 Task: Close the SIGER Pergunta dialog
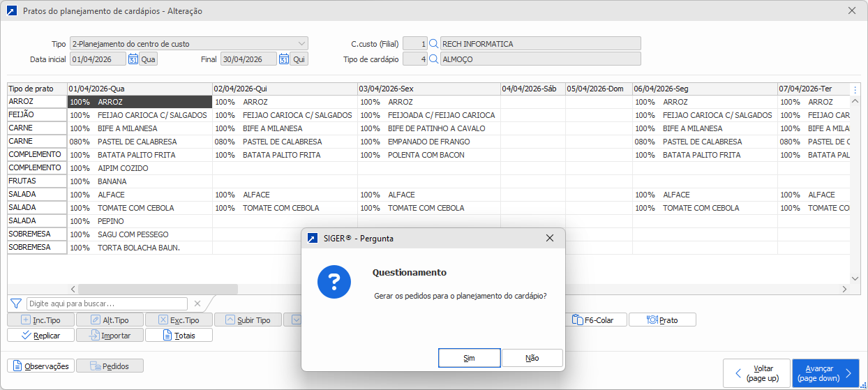(550, 238)
